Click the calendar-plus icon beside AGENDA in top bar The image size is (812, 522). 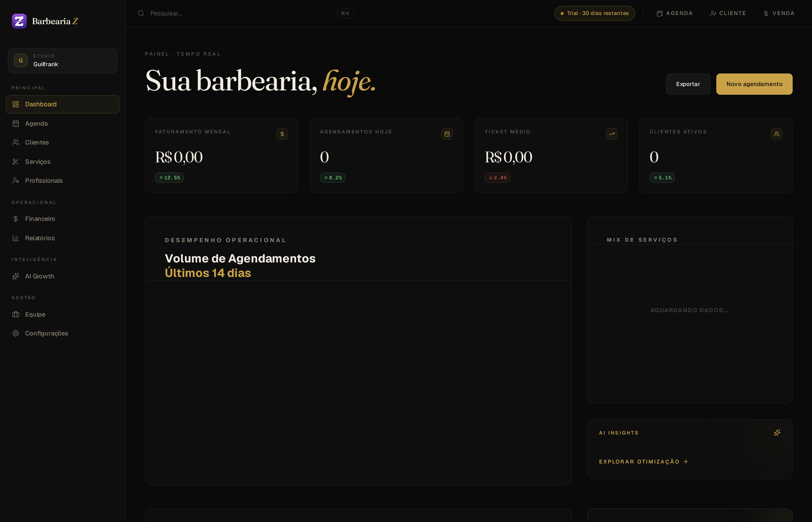coord(660,14)
